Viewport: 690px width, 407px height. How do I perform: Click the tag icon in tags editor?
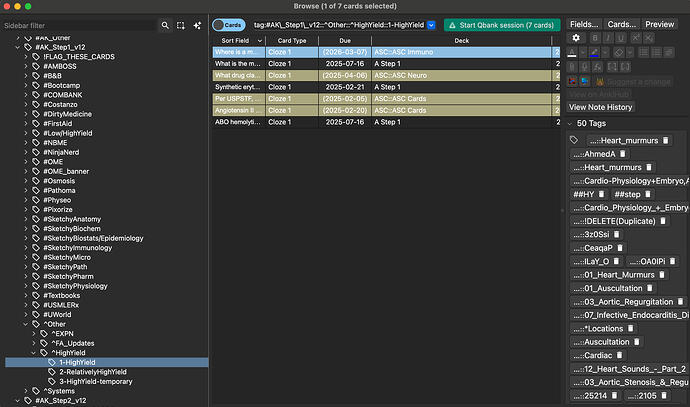click(x=574, y=140)
